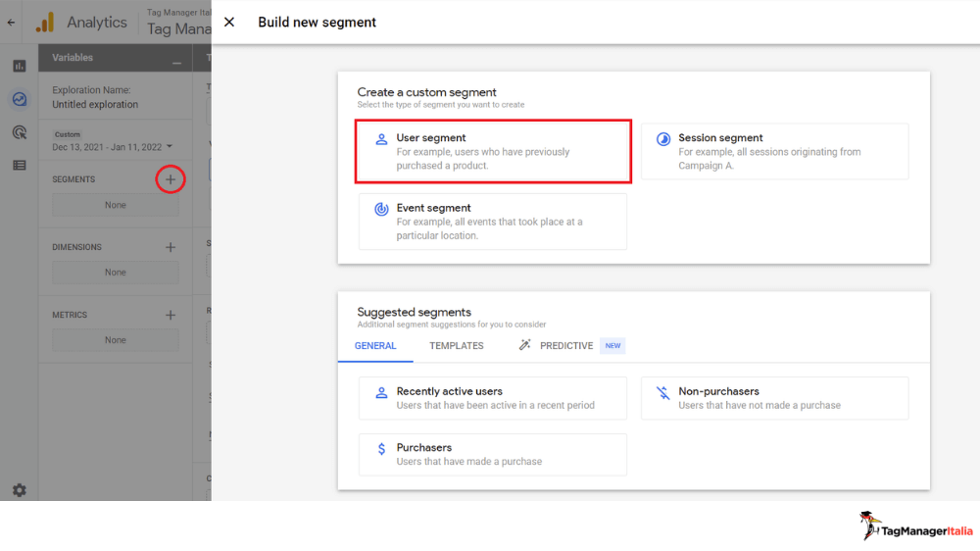This screenshot has width=980, height=551.
Task: Click the None placeholder under Metrics
Action: [116, 340]
